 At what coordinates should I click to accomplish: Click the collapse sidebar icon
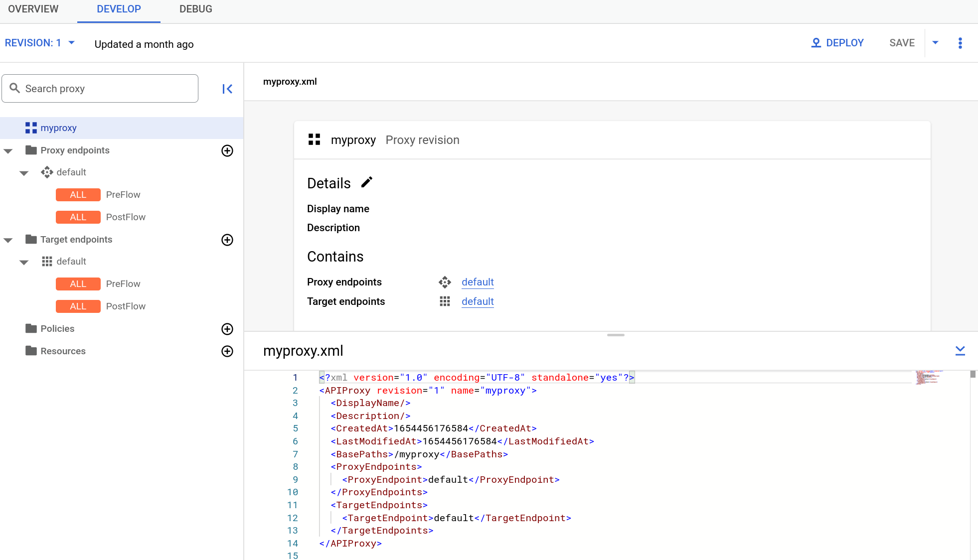pyautogui.click(x=228, y=89)
